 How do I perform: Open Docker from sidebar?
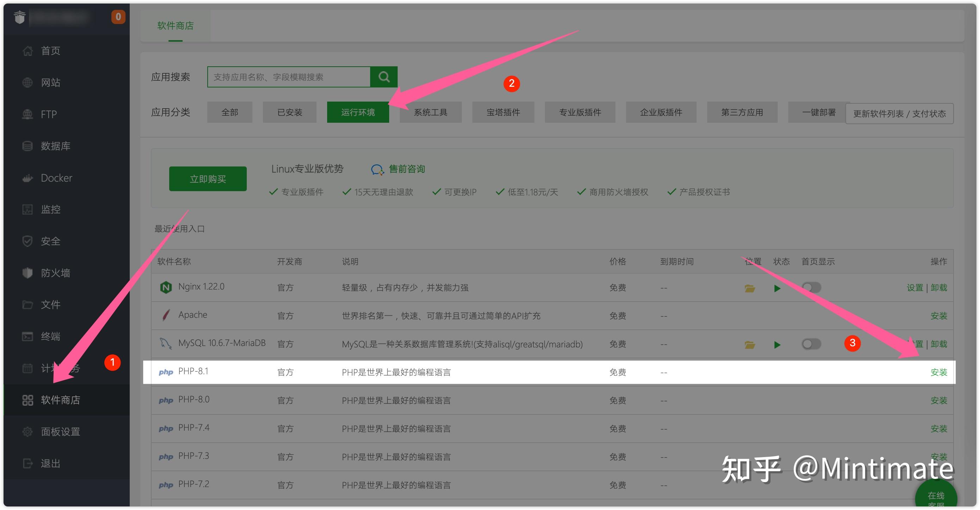click(x=56, y=178)
